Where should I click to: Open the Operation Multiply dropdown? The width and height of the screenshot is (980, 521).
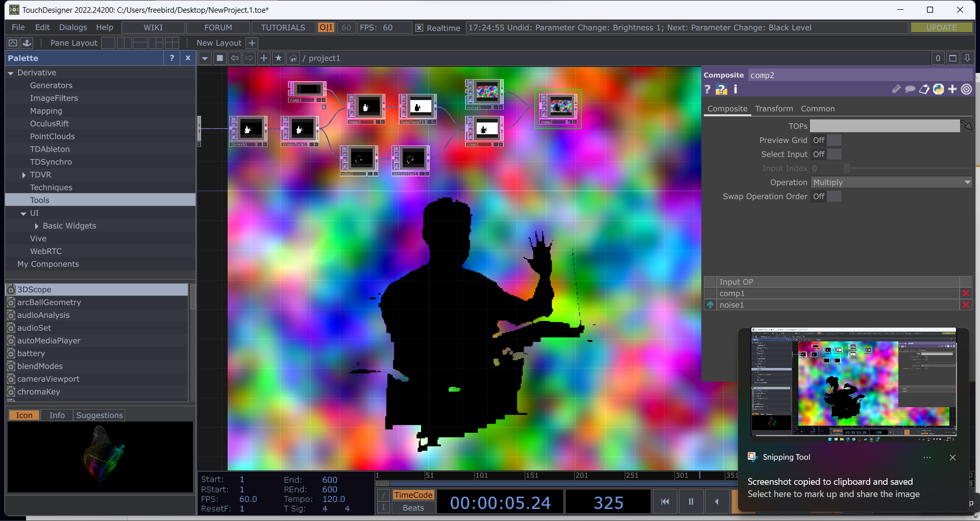[891, 183]
